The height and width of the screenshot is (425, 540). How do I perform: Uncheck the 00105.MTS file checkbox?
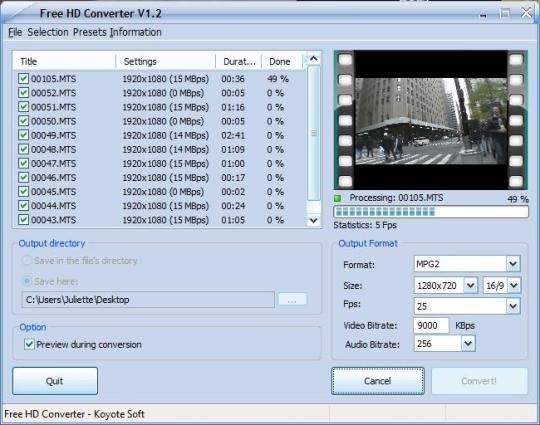[23, 79]
